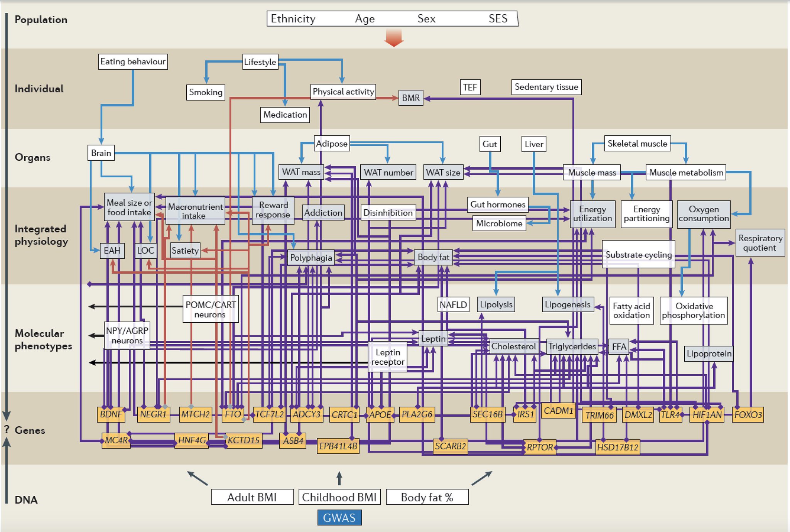Click the Respiratory quotient node
The height and width of the screenshot is (532, 790).
click(x=760, y=243)
